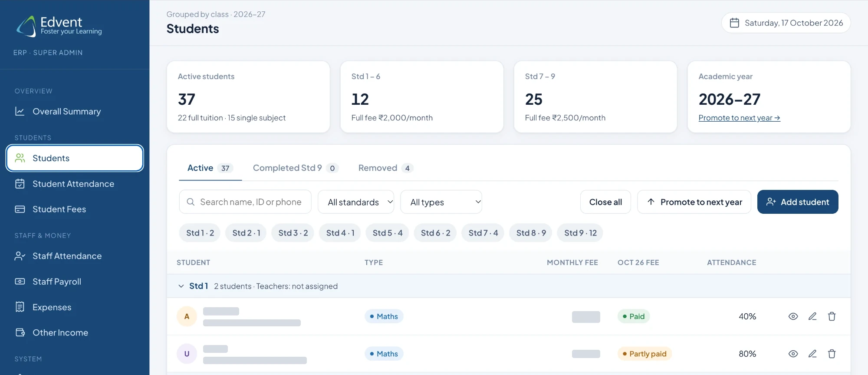Delete student U with the trash icon
This screenshot has height=375, width=868.
832,354
